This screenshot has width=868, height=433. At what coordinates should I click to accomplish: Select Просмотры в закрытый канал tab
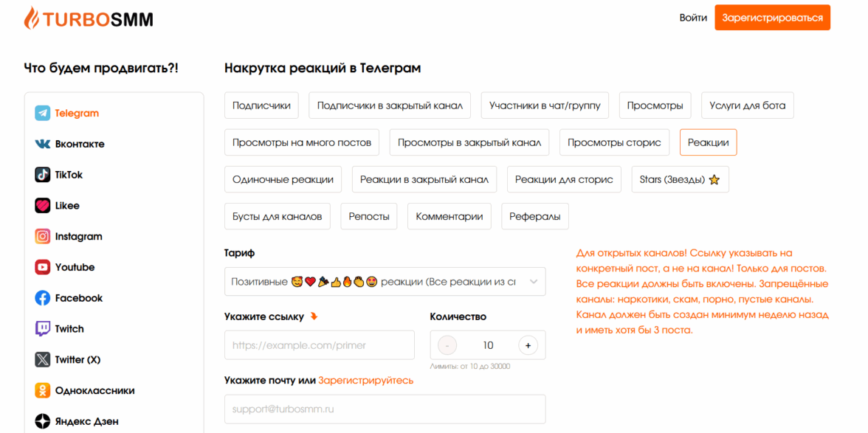(x=469, y=142)
